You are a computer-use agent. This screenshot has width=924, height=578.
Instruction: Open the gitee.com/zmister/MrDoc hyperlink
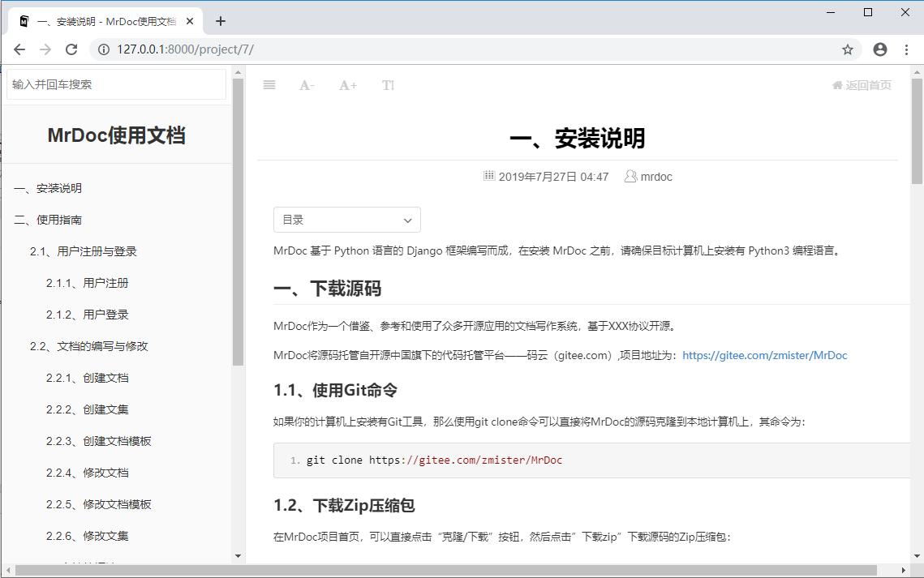coord(764,355)
